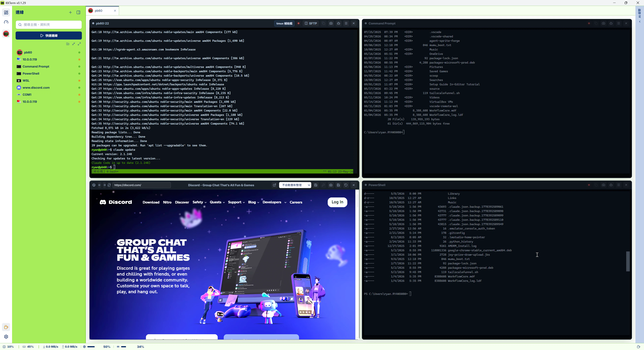Screen dimensions: 644x350
Task: Take a screenshot of the Command Prompt pane
Action: (604, 23)
